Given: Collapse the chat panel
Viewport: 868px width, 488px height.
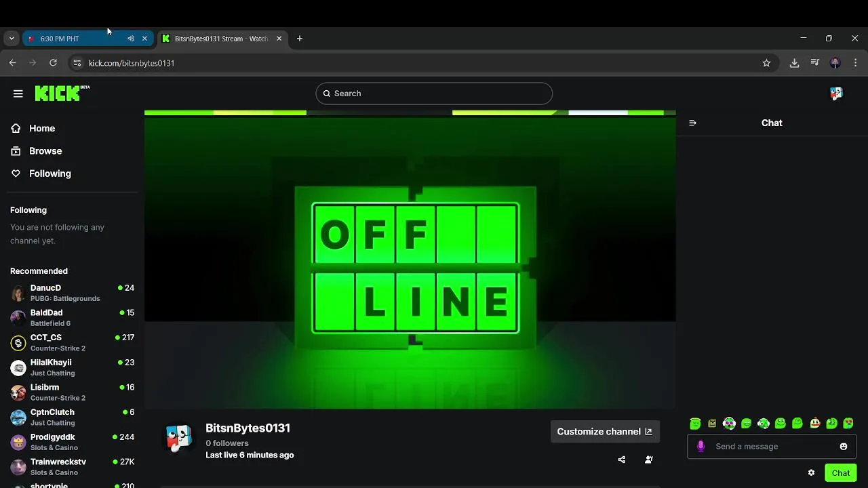Looking at the screenshot, I should click(x=692, y=123).
